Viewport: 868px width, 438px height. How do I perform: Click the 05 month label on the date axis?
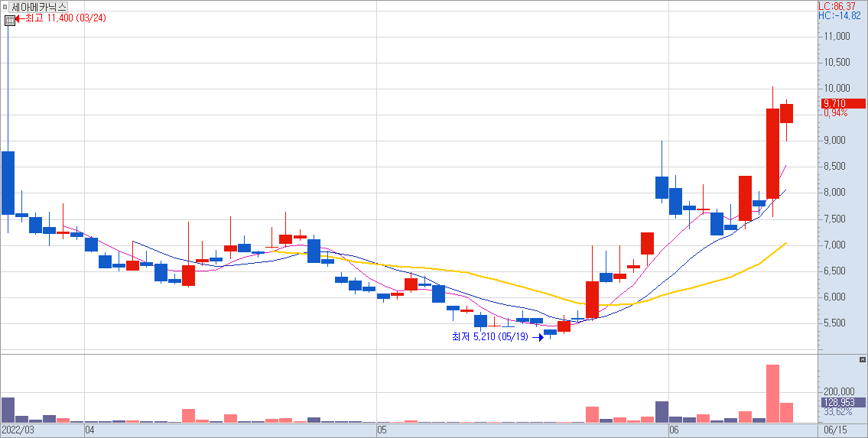point(382,430)
